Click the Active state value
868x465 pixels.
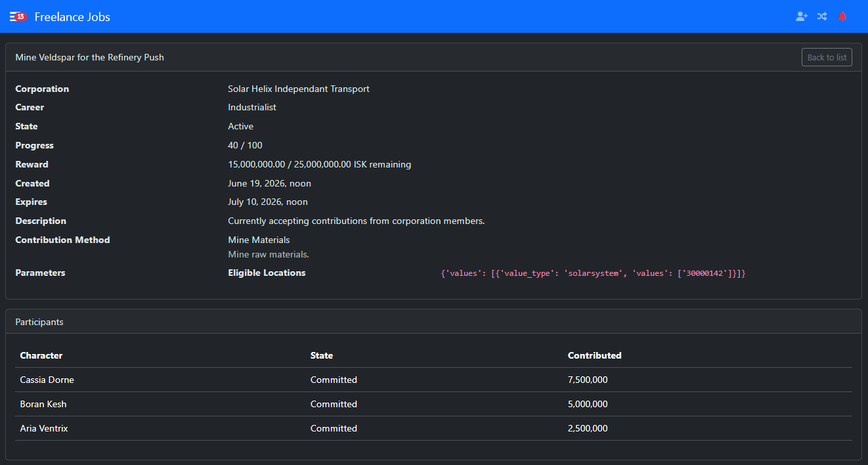241,126
